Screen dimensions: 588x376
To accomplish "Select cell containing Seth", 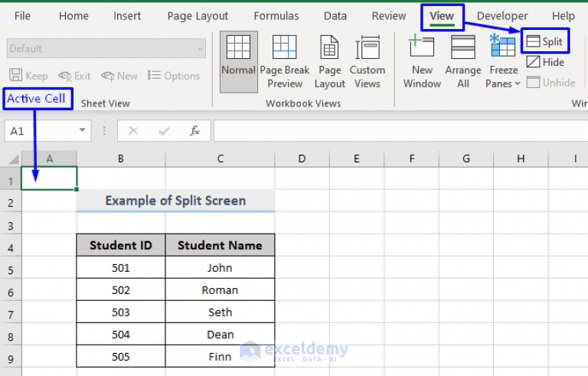I will 220,312.
